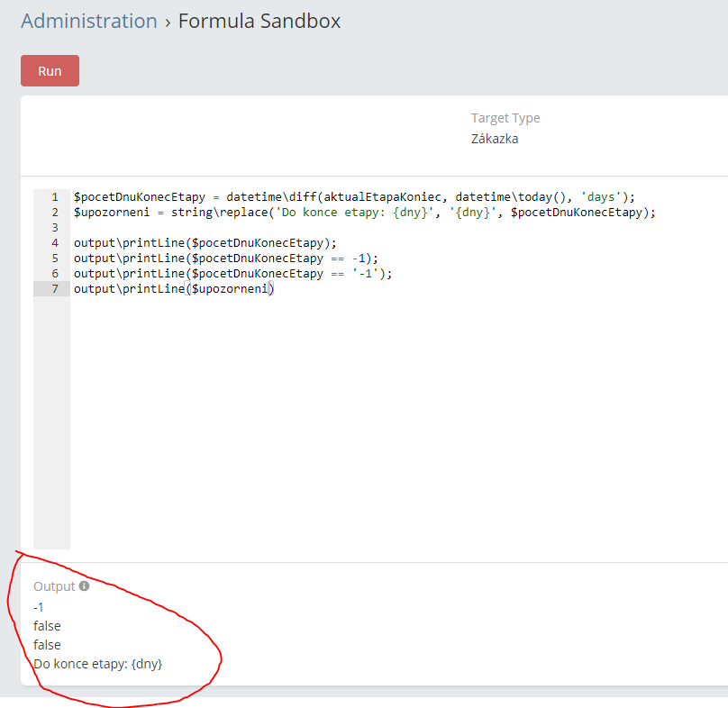The height and width of the screenshot is (708, 728).
Task: Click the printLine($upozorneni) code line
Action: pos(173,289)
